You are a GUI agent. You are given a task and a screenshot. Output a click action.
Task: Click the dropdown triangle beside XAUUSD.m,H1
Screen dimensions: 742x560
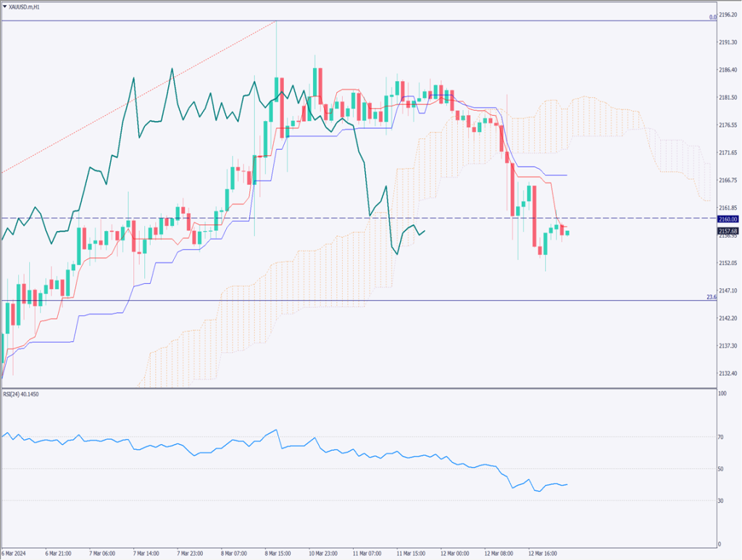pos(4,6)
